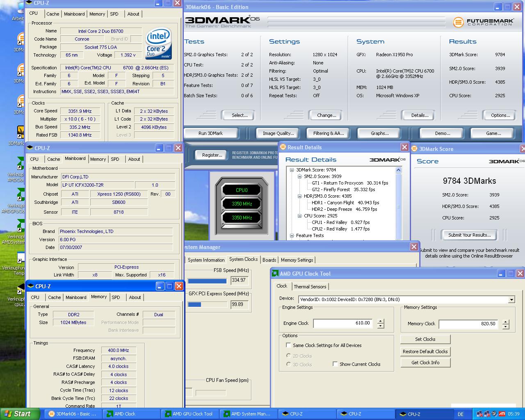Click the AMD GPU Clock Tool title icon
Viewport: 525px width, 420px height.
point(276,274)
